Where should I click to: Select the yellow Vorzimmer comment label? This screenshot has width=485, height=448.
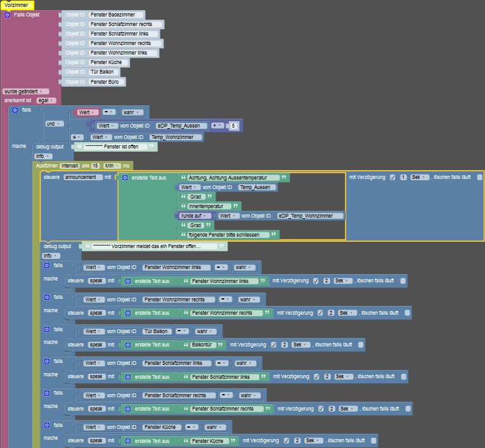[x=16, y=5]
